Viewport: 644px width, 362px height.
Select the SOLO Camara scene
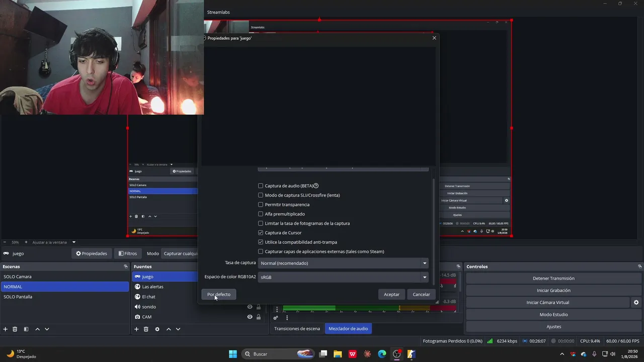click(x=65, y=277)
